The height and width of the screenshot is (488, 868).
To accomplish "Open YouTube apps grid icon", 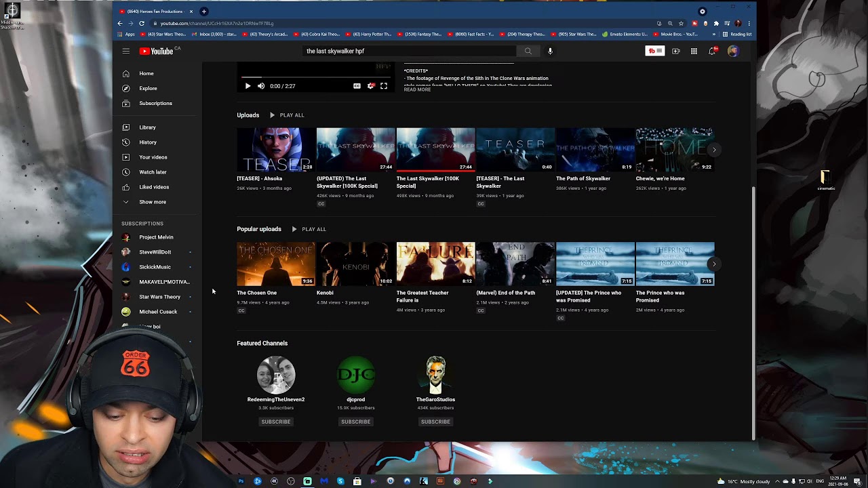I will [x=694, y=51].
